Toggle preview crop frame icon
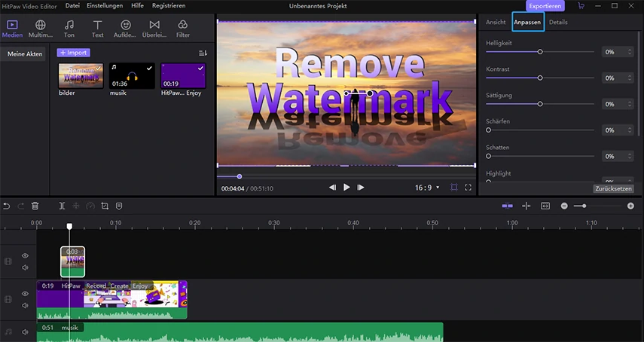 [x=454, y=188]
